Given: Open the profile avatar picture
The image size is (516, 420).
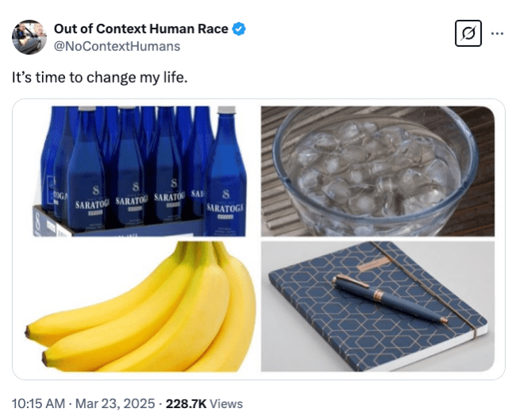Looking at the screenshot, I should 29,37.
